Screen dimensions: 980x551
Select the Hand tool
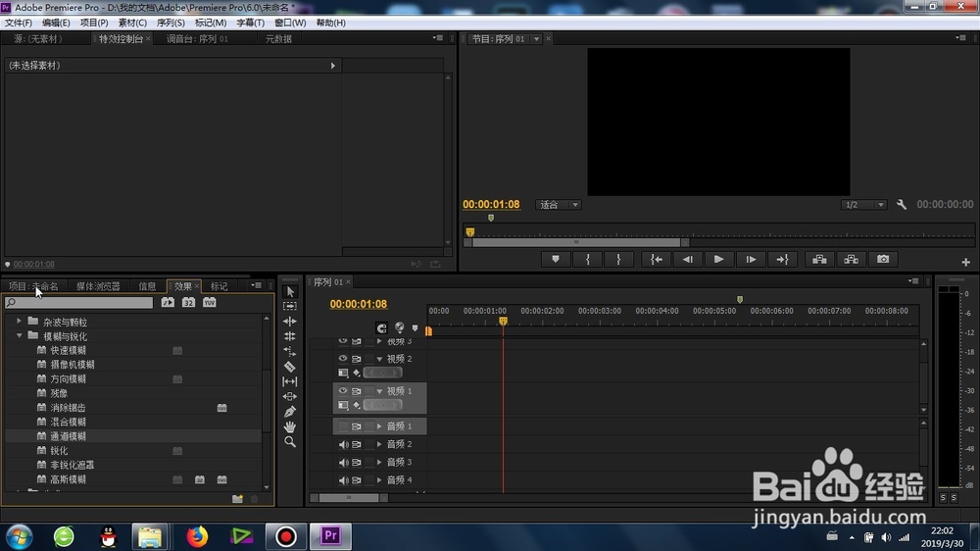pyautogui.click(x=290, y=426)
